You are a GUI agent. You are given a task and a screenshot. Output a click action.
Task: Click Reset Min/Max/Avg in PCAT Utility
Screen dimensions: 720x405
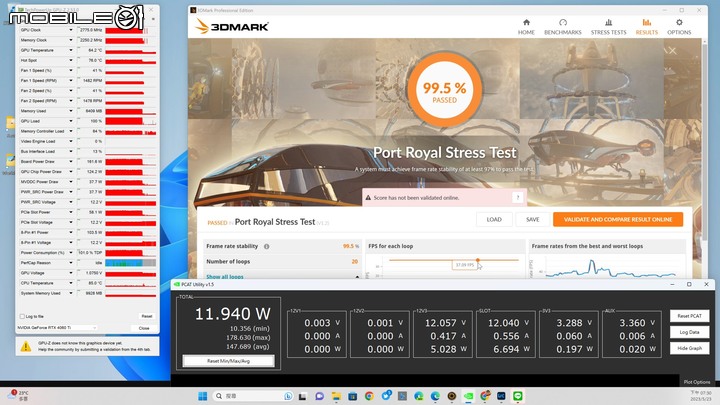(228, 361)
